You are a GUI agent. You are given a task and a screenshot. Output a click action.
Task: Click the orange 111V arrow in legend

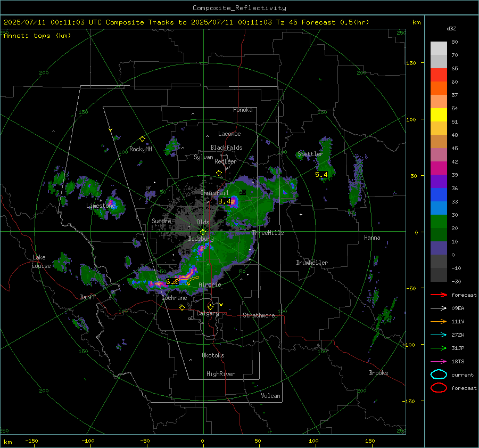pos(439,321)
